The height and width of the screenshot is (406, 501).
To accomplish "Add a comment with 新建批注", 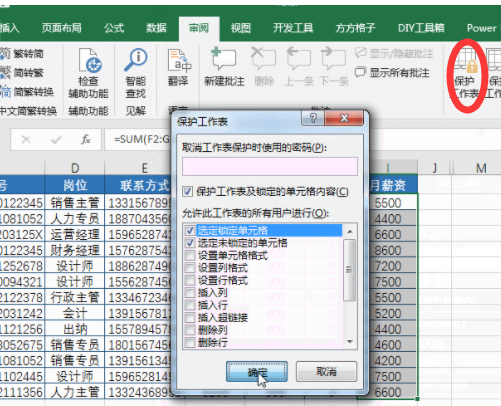I will [224, 67].
